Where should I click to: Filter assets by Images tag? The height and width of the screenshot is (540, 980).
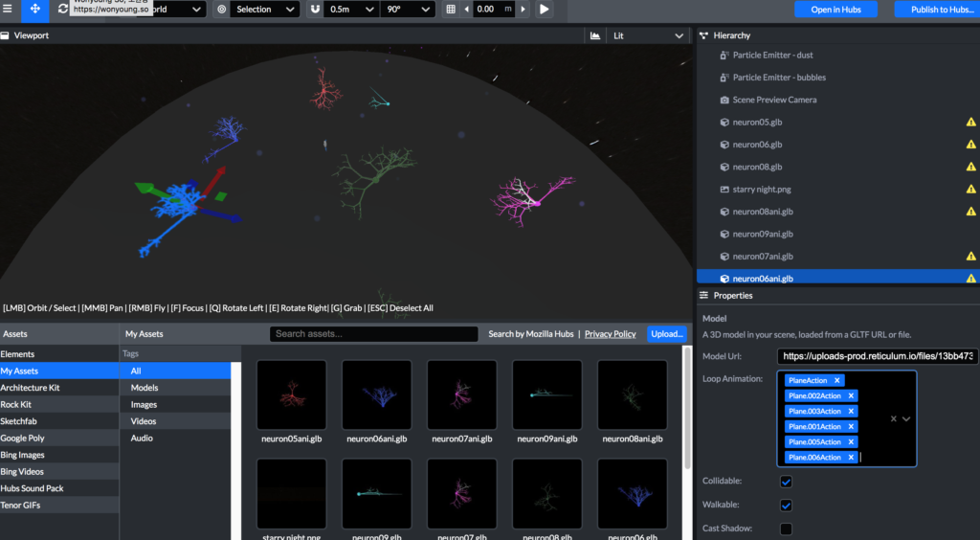176,404
